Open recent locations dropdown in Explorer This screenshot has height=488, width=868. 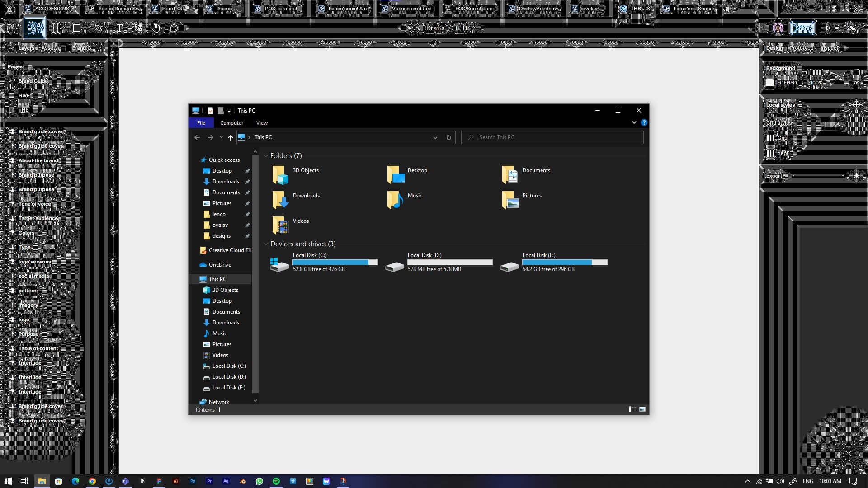(221, 137)
